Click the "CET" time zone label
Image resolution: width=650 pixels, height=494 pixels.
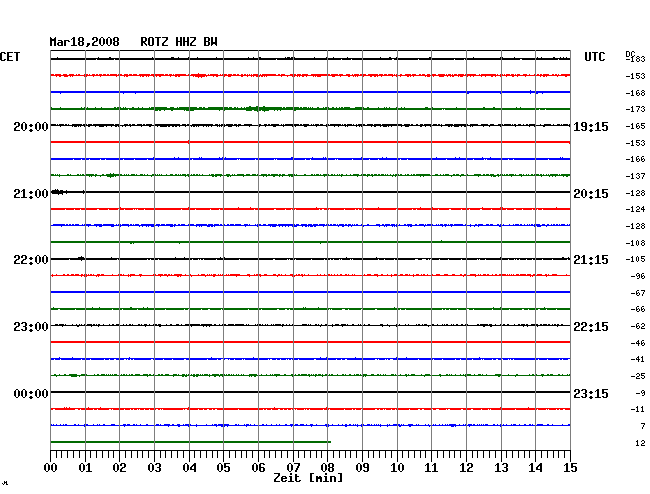point(10,57)
